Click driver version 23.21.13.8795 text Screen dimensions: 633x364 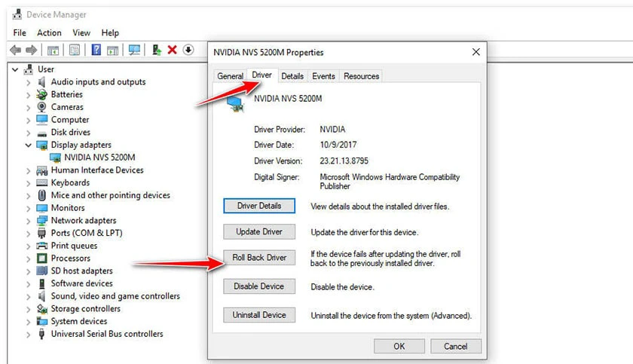(344, 161)
